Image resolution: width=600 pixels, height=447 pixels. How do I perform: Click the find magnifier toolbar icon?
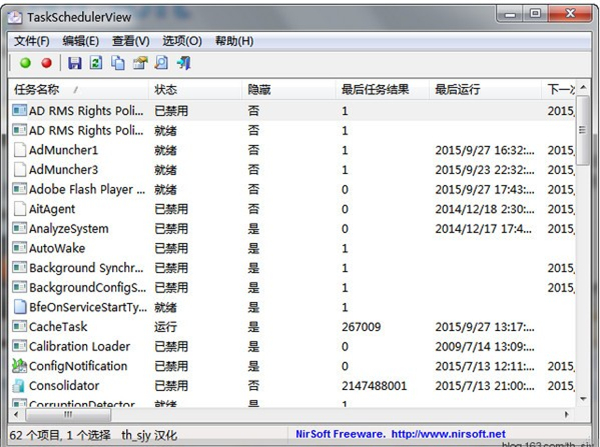161,63
